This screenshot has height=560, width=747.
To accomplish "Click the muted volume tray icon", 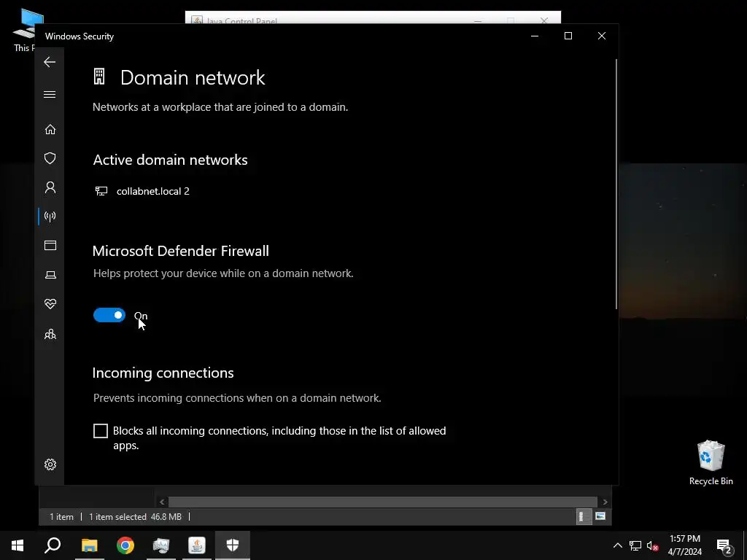I will [653, 545].
